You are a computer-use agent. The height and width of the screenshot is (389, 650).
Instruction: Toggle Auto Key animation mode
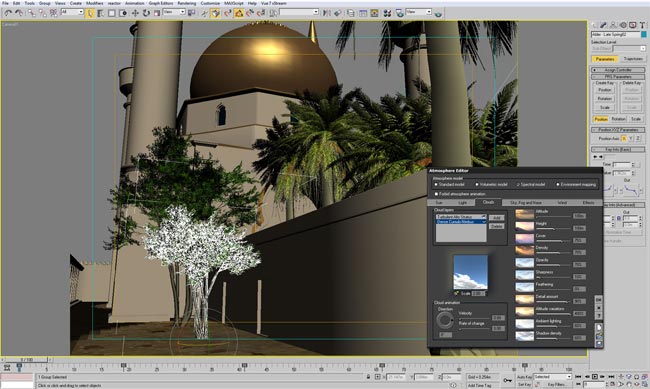click(x=524, y=377)
